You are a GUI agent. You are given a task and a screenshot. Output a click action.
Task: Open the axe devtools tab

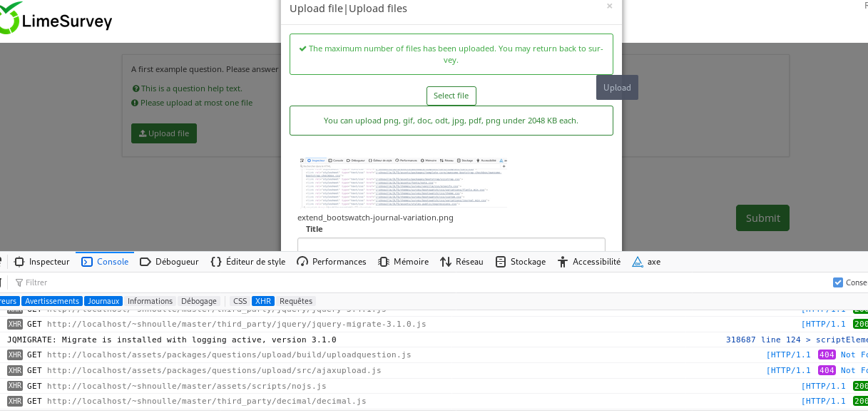point(646,262)
